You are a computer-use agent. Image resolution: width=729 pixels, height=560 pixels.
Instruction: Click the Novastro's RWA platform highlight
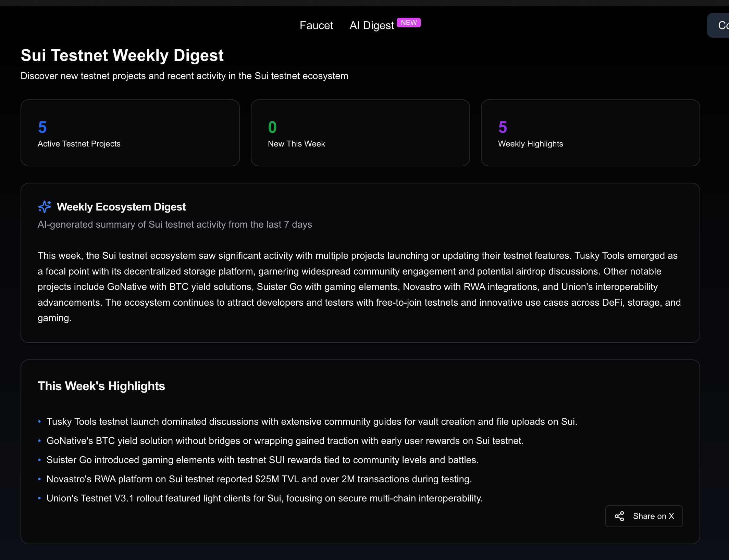(x=259, y=479)
